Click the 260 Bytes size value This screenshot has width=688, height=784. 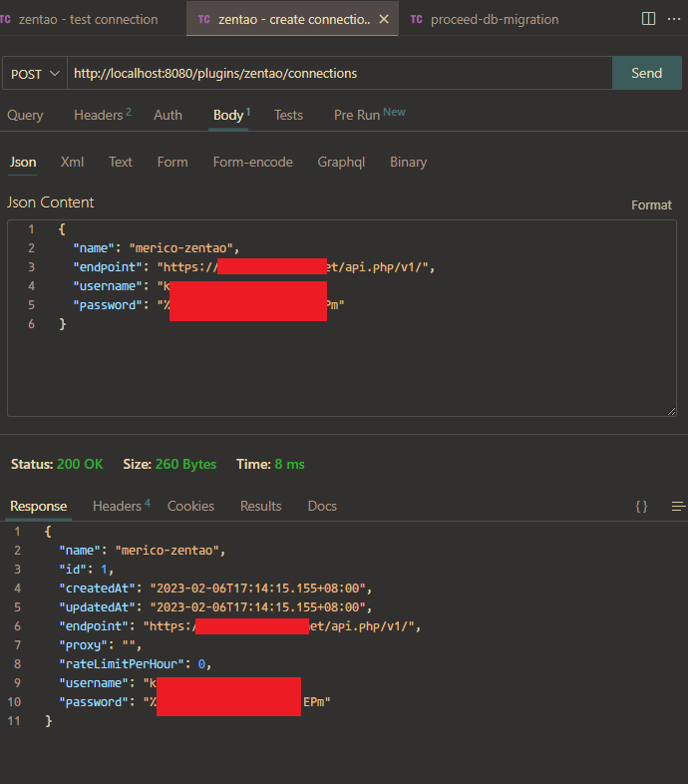point(186,465)
